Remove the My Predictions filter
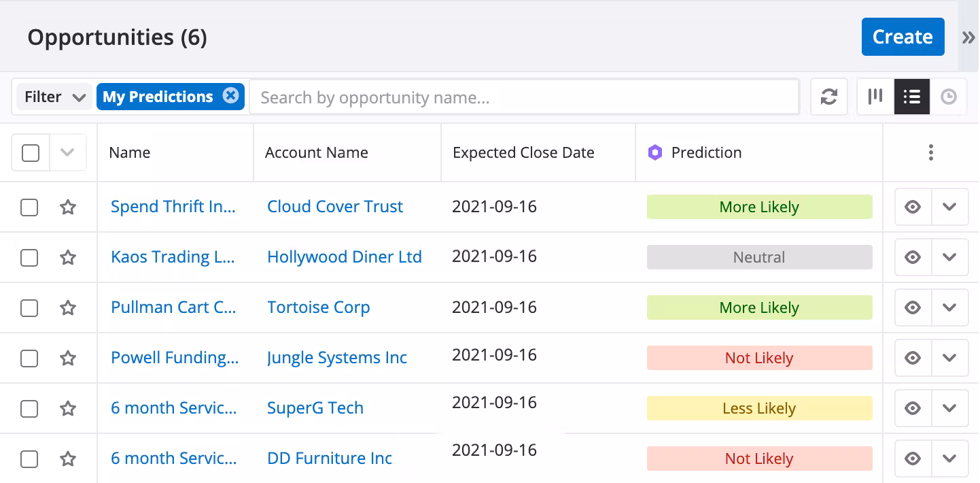Screen dimensions: 980x483 pyautogui.click(x=230, y=96)
